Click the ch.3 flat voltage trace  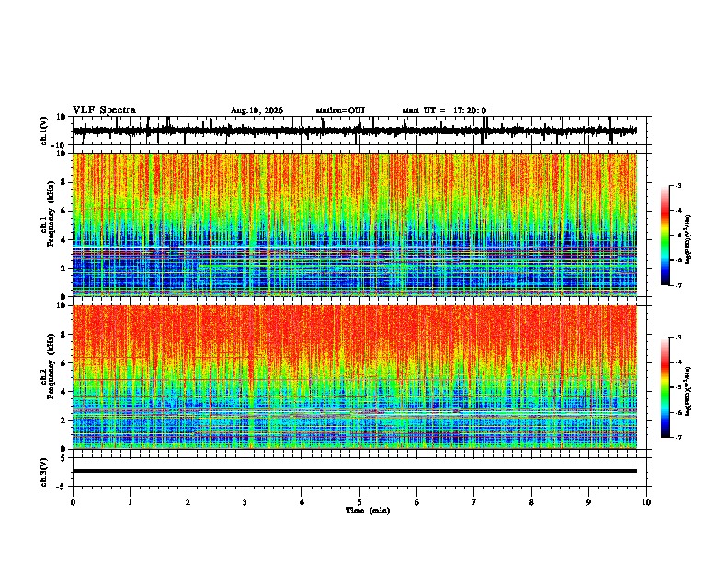(355, 471)
